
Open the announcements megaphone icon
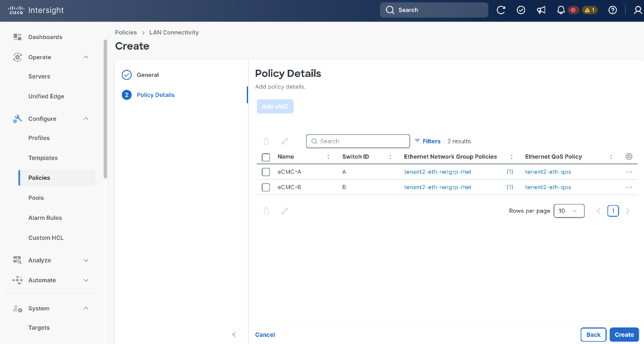coord(541,10)
